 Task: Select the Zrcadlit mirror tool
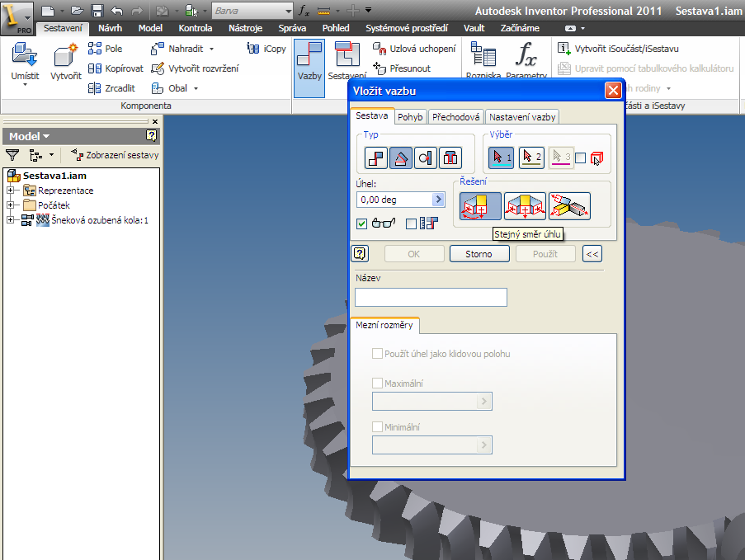(x=111, y=88)
